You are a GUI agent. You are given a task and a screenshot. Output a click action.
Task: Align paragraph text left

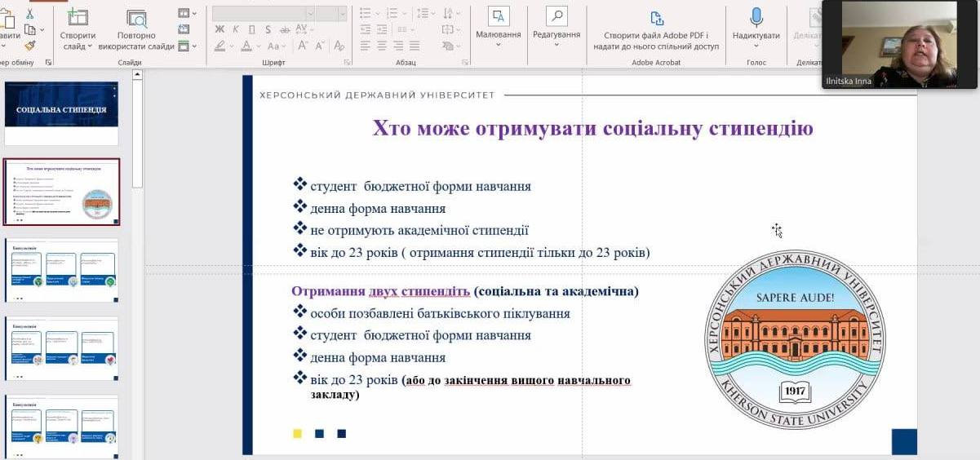point(366,46)
